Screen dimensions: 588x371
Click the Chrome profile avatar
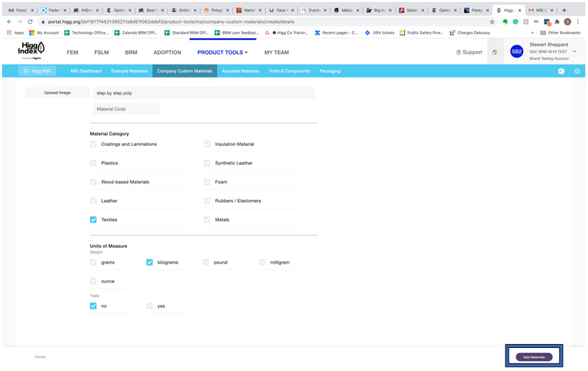tap(568, 22)
